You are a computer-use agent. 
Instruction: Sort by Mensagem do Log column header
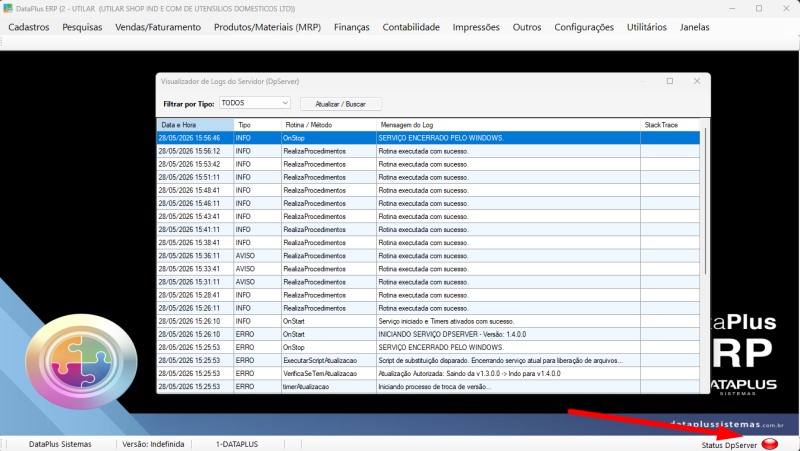point(508,124)
